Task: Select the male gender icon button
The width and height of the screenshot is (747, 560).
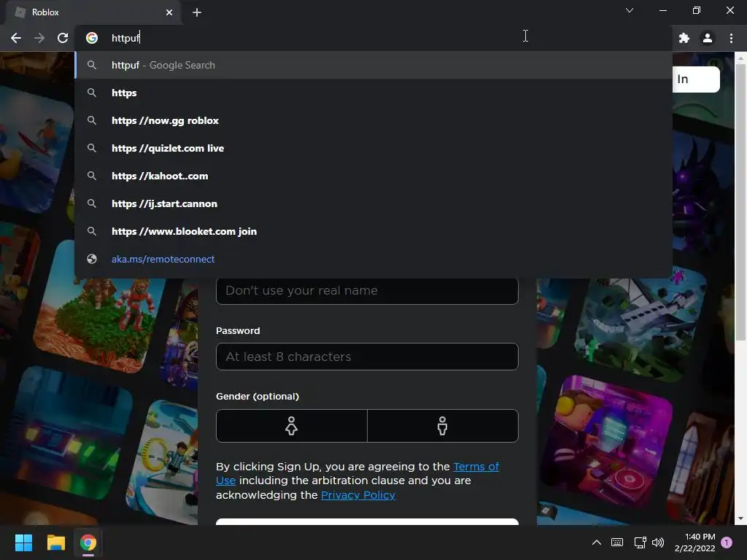Action: [x=443, y=426]
